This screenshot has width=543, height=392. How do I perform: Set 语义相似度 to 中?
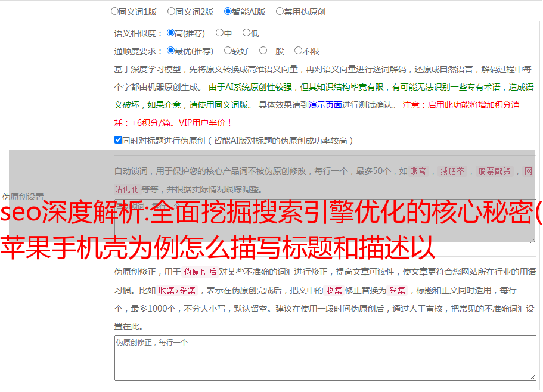point(219,33)
